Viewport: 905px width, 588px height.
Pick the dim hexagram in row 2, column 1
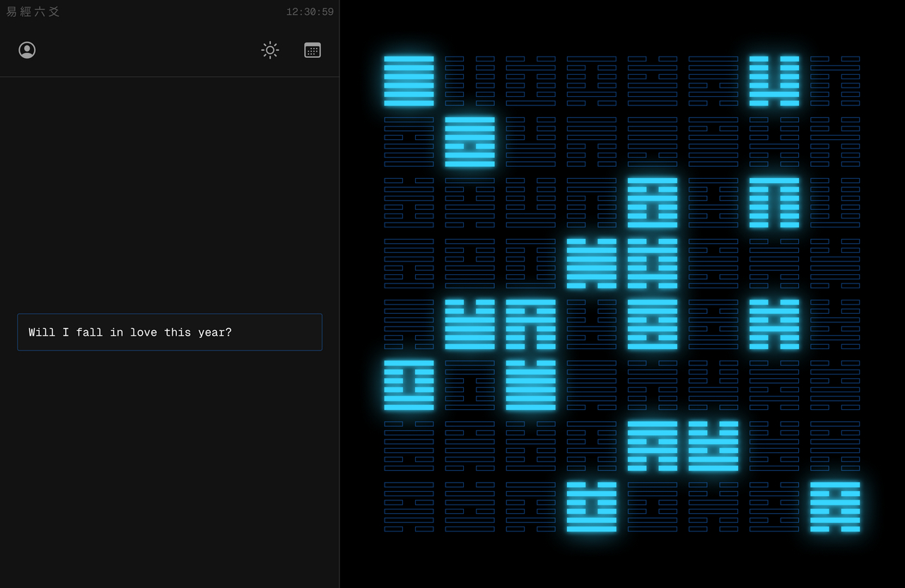coord(409,142)
